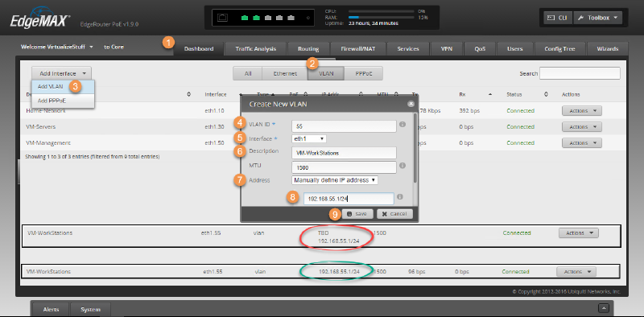Show VLAN ID info icon
This screenshot has height=317, width=644.
[402, 124]
